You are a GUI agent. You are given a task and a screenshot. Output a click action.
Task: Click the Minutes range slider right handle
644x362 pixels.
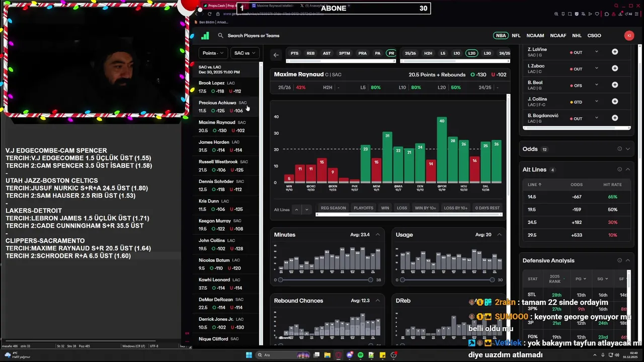[x=370, y=280]
